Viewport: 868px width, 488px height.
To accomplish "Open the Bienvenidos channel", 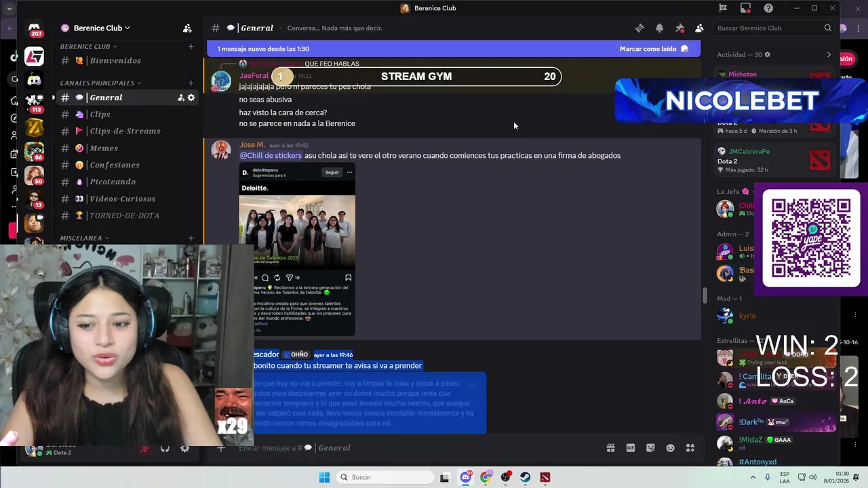I will pyautogui.click(x=126, y=61).
